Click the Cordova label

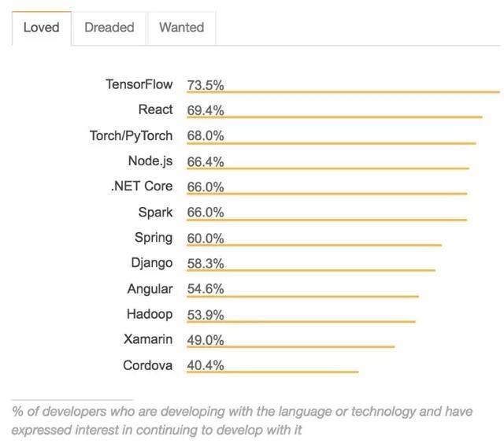[148, 365]
